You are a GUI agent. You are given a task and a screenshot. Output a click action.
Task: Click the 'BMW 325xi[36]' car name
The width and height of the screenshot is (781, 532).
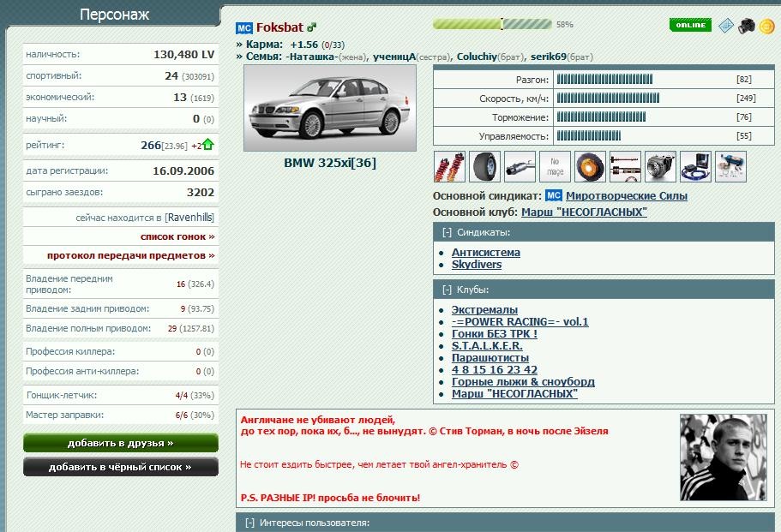point(330,163)
